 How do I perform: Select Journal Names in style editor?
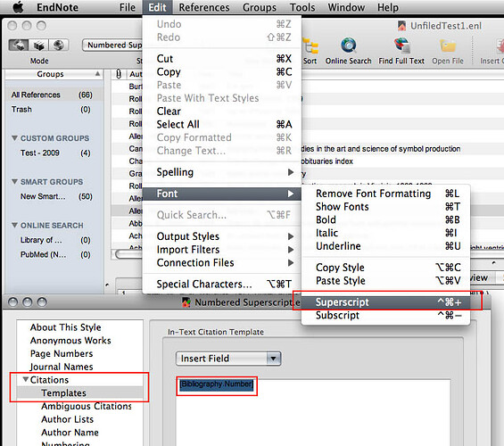[62, 367]
